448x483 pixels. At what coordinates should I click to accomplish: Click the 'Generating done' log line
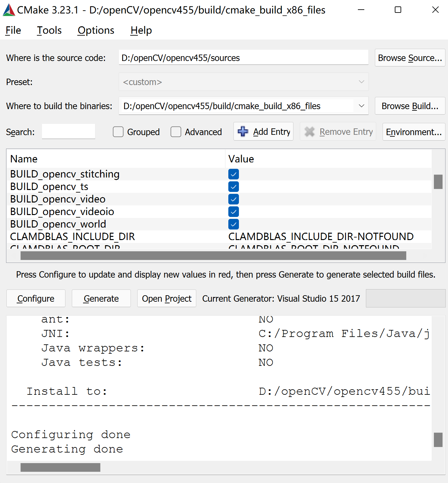pos(67,449)
